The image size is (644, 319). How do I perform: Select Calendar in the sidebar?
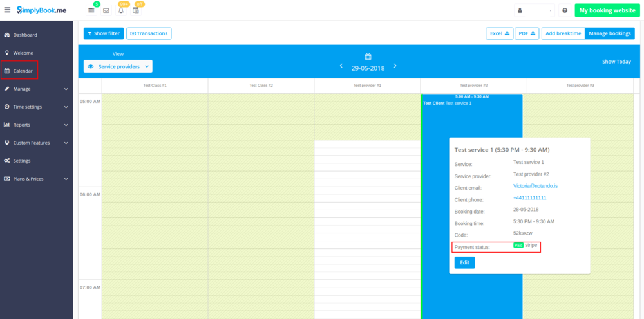23,71
